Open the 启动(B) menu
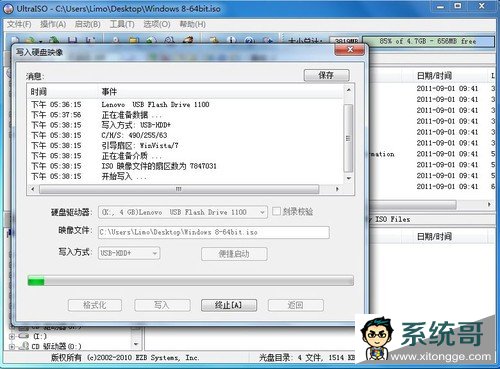 [x=87, y=24]
